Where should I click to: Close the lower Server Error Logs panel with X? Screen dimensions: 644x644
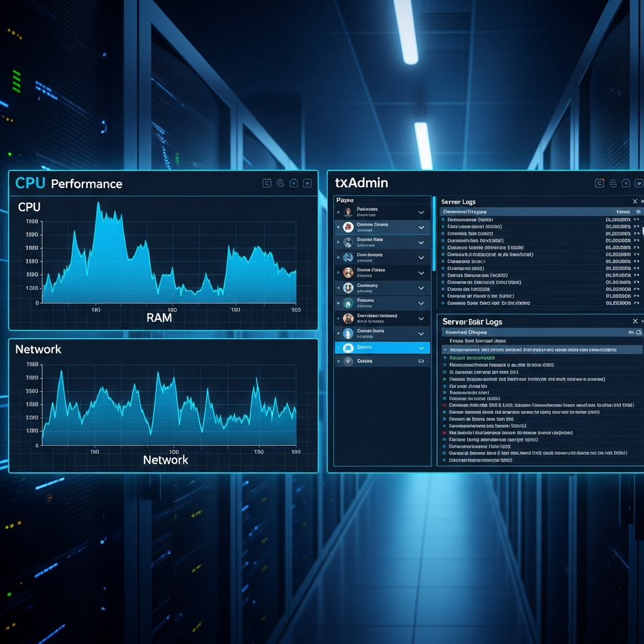pyautogui.click(x=635, y=321)
